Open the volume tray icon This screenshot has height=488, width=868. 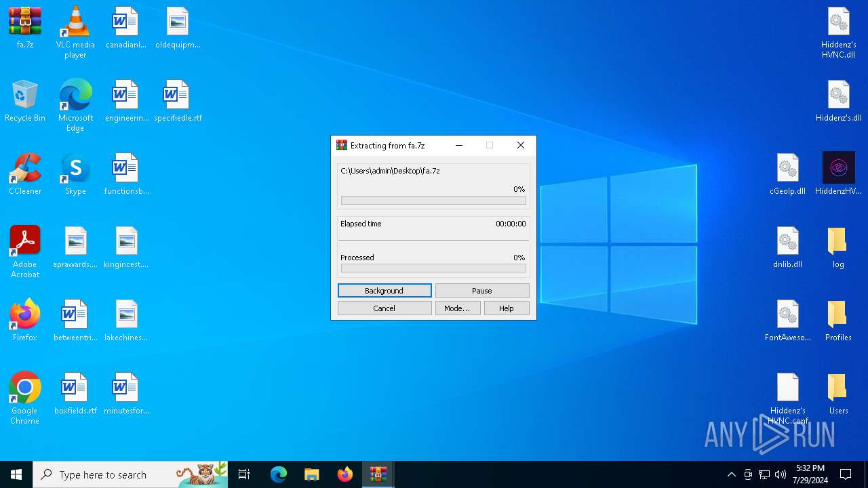pos(781,474)
